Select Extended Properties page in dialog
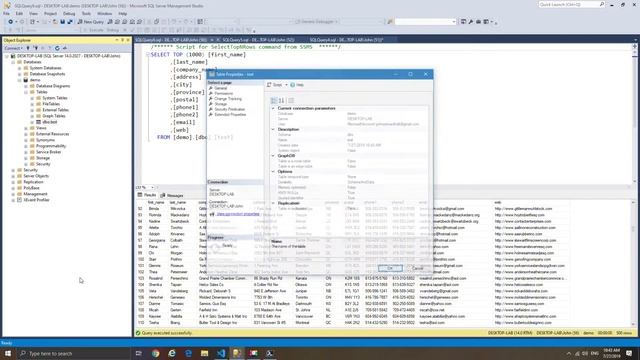The height and width of the screenshot is (360, 640). tap(230, 115)
